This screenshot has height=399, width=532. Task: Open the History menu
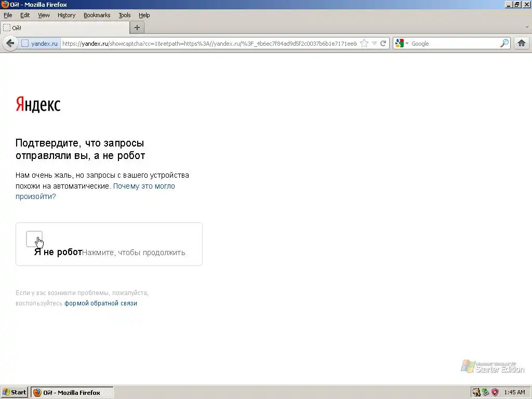click(x=66, y=15)
